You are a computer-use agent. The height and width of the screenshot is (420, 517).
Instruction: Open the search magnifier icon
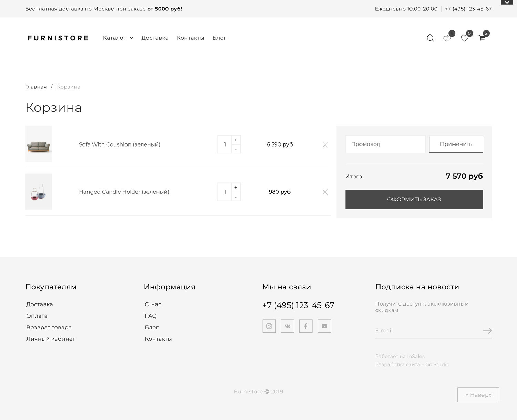(x=430, y=38)
